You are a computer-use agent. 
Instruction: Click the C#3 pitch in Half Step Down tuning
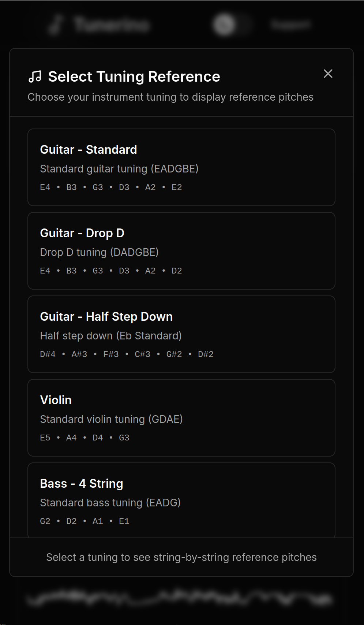coord(142,354)
